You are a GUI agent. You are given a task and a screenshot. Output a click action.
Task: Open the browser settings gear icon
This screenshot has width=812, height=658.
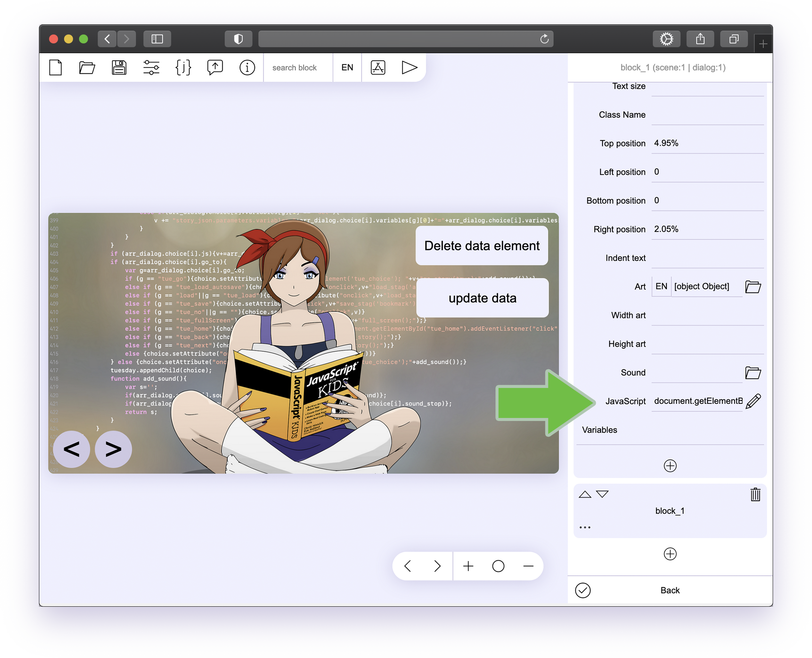(x=666, y=39)
